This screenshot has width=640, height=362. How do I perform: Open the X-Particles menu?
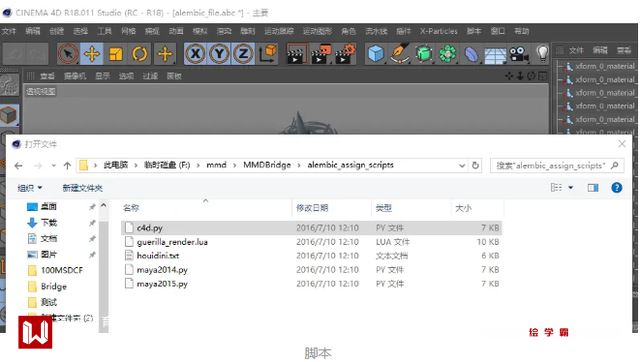[x=439, y=31]
